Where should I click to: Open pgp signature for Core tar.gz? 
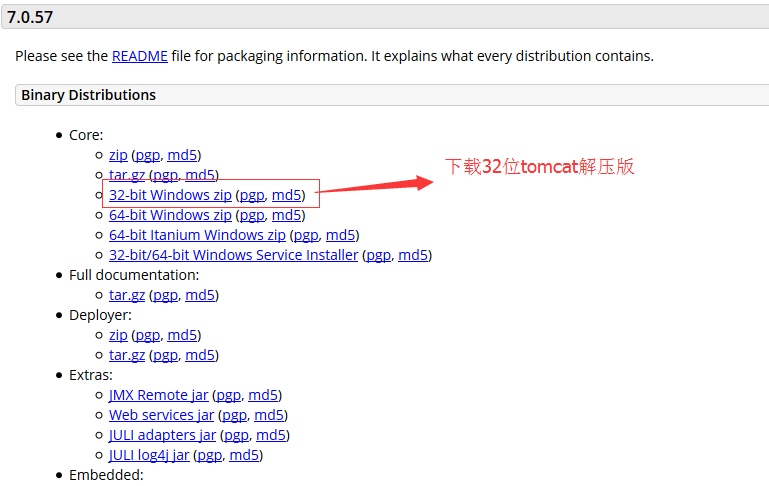(165, 175)
